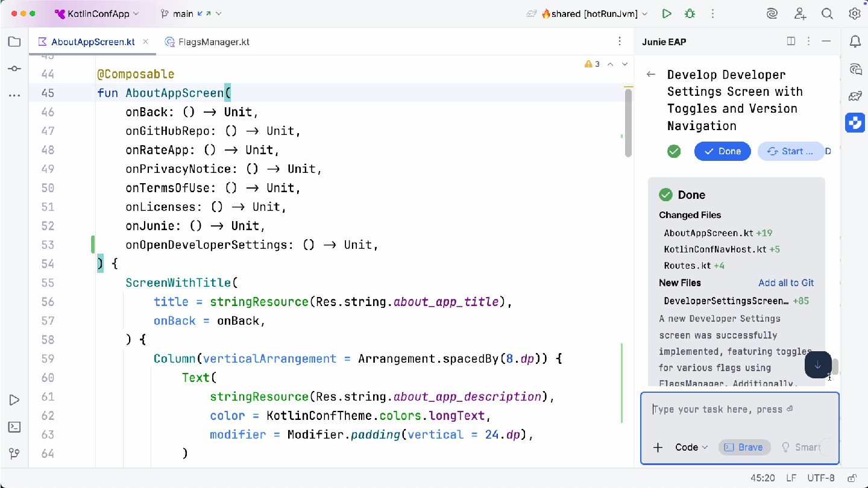
Task: Open the AI spiral icon in the top toolbar
Action: pos(772,13)
